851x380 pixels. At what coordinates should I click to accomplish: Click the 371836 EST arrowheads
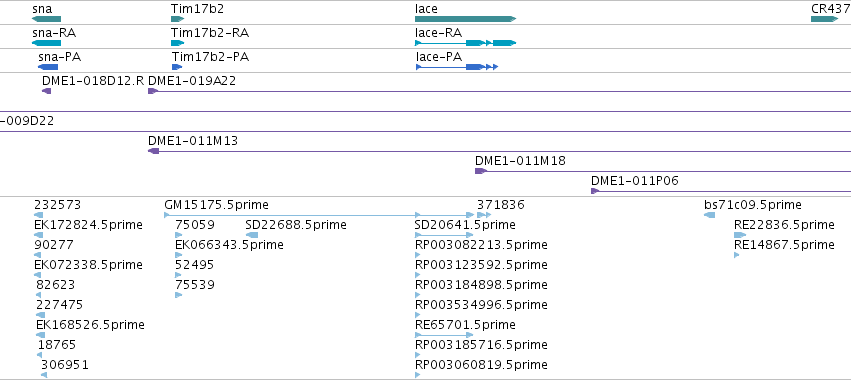484,215
